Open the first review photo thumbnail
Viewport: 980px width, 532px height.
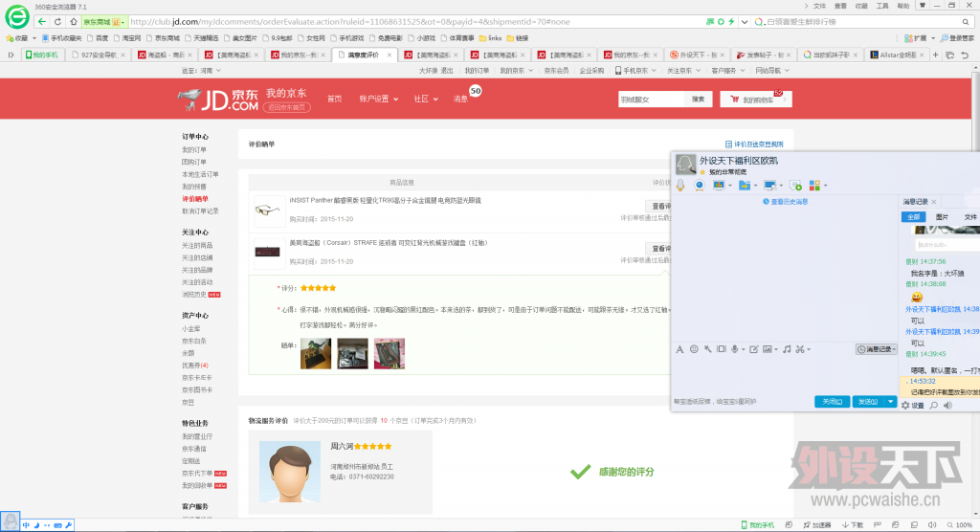(316, 353)
